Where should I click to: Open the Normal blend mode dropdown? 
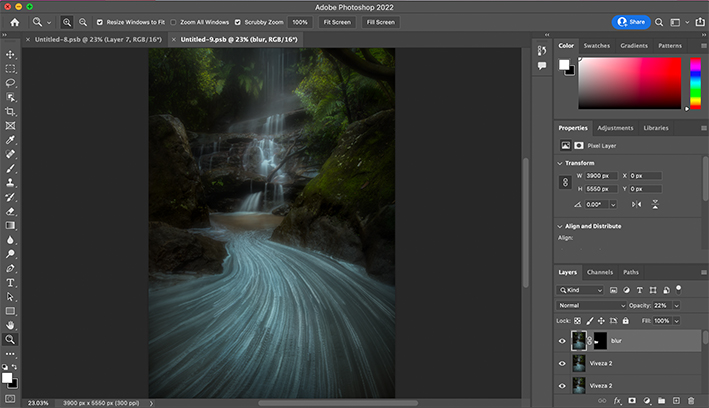point(591,305)
